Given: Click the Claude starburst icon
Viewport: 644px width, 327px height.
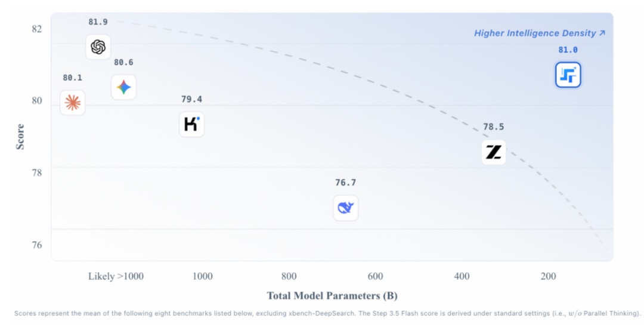Looking at the screenshot, I should point(72,103).
